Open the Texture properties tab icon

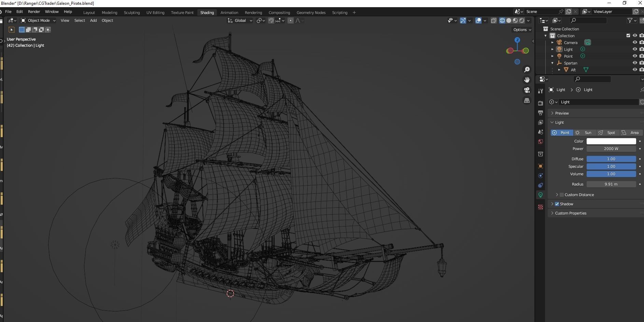point(540,207)
